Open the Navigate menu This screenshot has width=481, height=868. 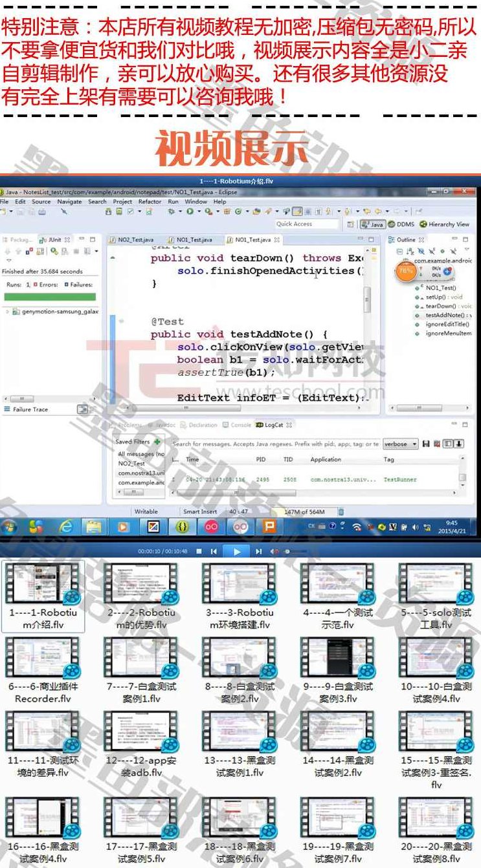[69, 202]
